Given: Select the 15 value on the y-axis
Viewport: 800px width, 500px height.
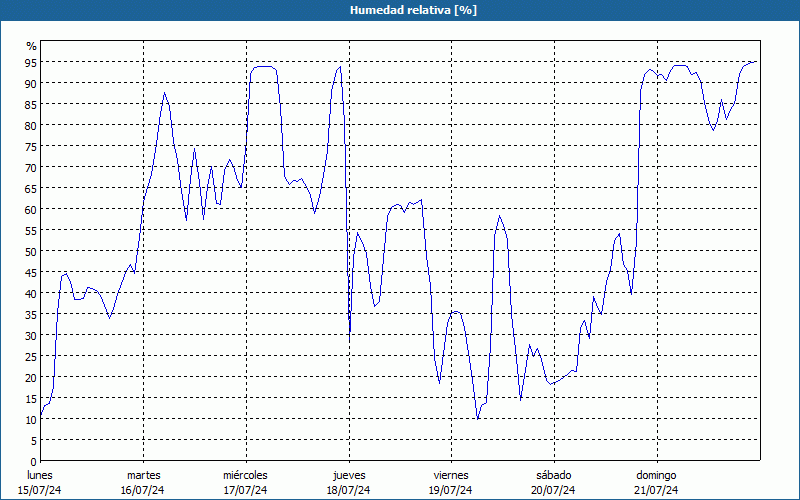Looking at the screenshot, I should click(x=31, y=398).
